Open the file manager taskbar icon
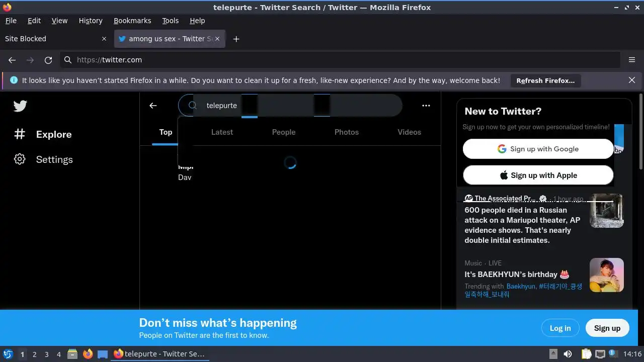The height and width of the screenshot is (362, 644). [72, 354]
